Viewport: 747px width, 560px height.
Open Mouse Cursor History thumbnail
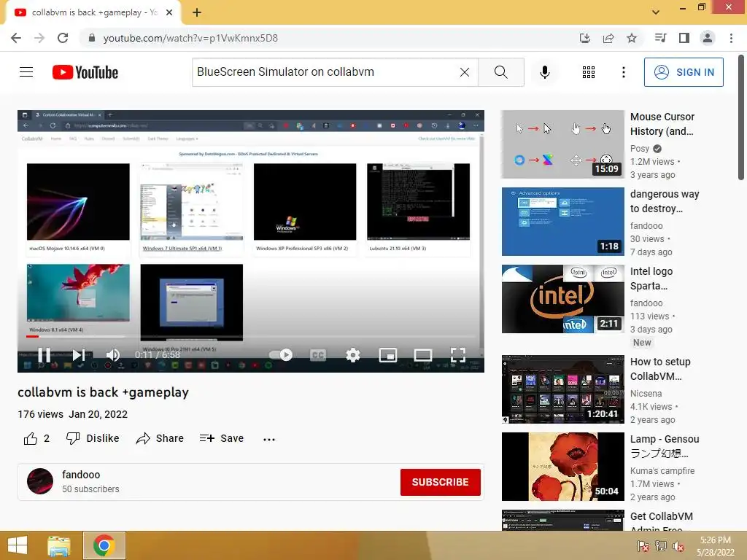(562, 144)
